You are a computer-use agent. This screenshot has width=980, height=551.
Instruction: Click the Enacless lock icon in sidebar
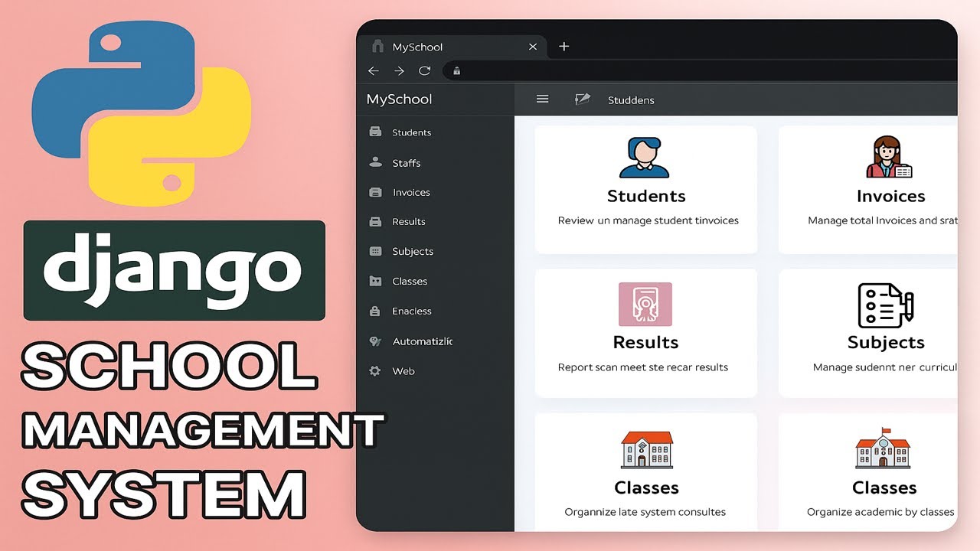pyautogui.click(x=375, y=311)
